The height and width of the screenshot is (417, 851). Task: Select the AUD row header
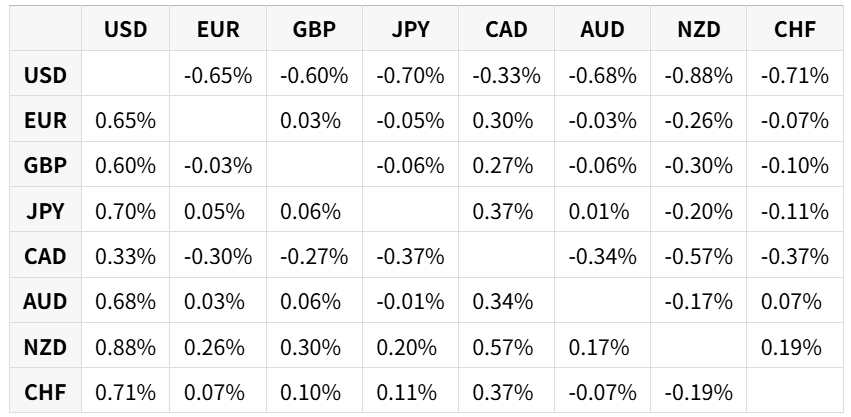click(x=46, y=300)
